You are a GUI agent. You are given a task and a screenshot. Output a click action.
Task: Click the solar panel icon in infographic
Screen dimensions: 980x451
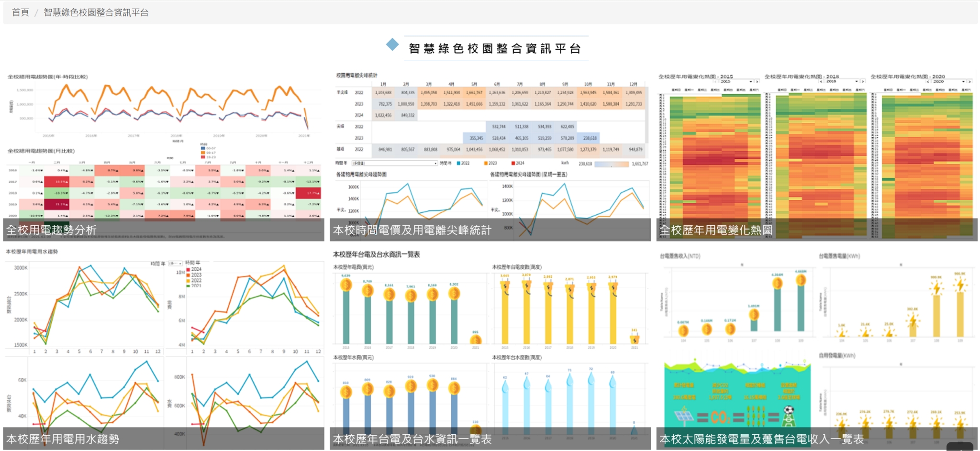pyautogui.click(x=684, y=416)
